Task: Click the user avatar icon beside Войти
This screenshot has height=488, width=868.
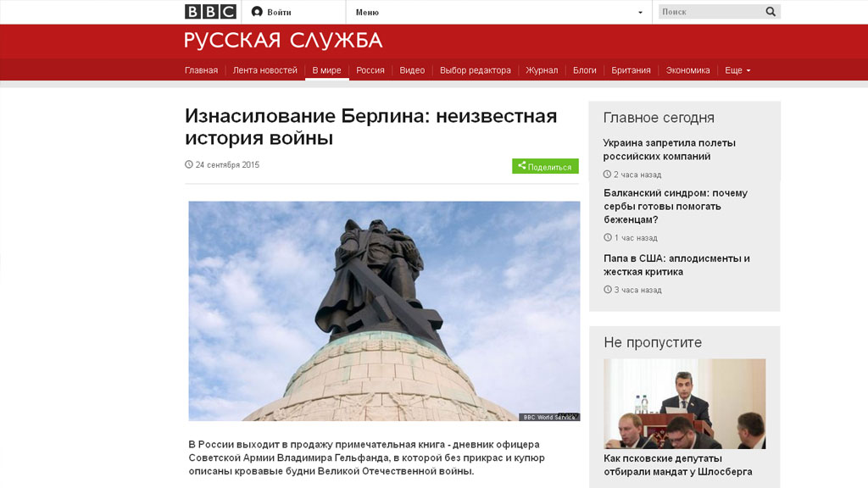Action: tap(257, 12)
